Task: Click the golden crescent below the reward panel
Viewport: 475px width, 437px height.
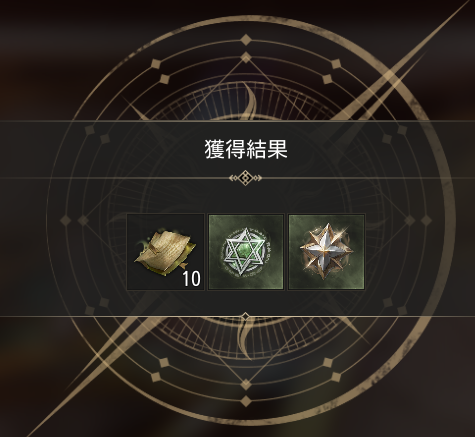Action: click(x=243, y=339)
